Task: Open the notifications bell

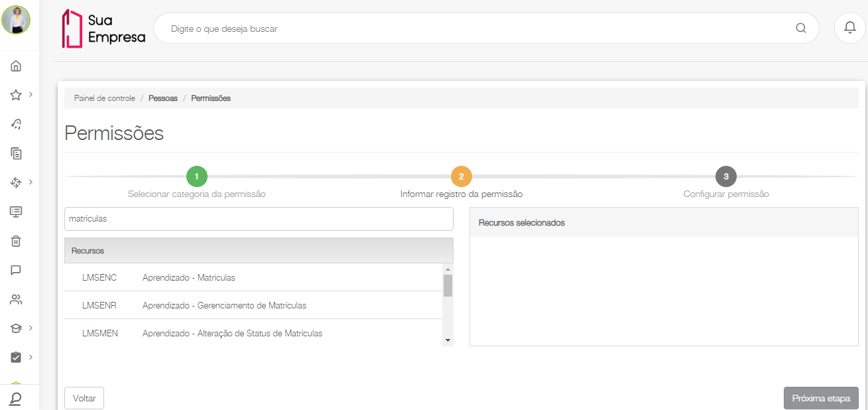Action: pos(849,28)
